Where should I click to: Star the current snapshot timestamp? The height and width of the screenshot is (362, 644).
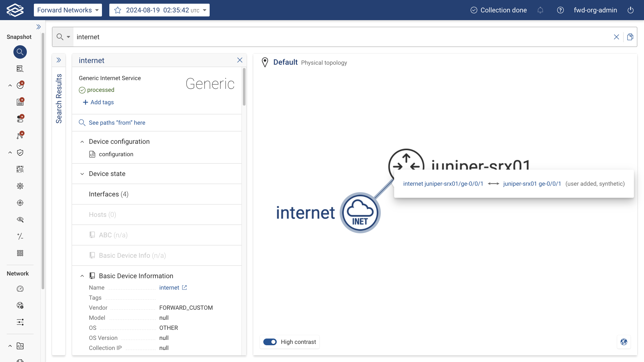point(117,10)
